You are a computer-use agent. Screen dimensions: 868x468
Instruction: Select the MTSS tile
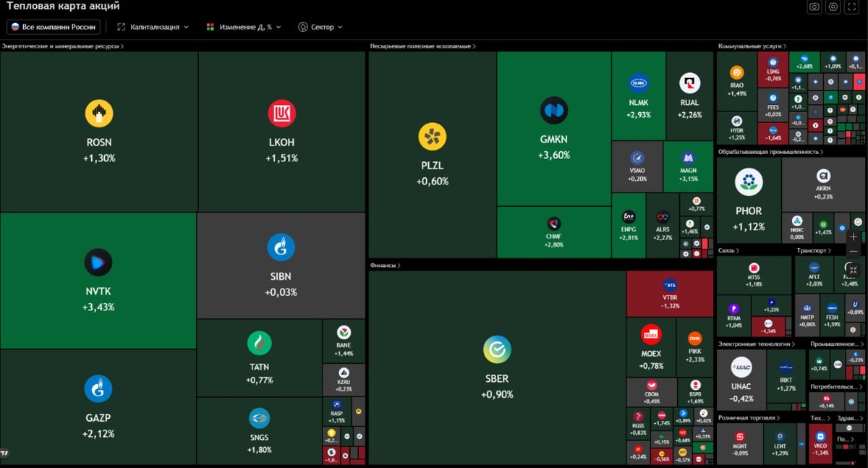pyautogui.click(x=754, y=275)
